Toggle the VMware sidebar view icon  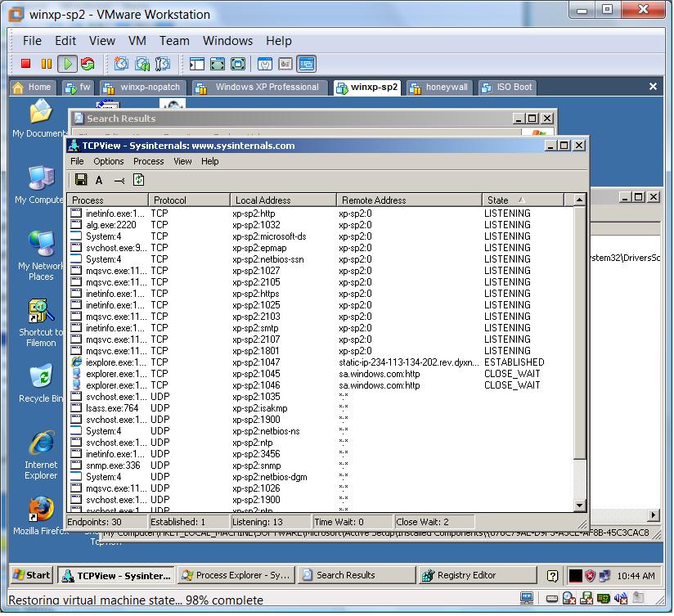coord(197,64)
